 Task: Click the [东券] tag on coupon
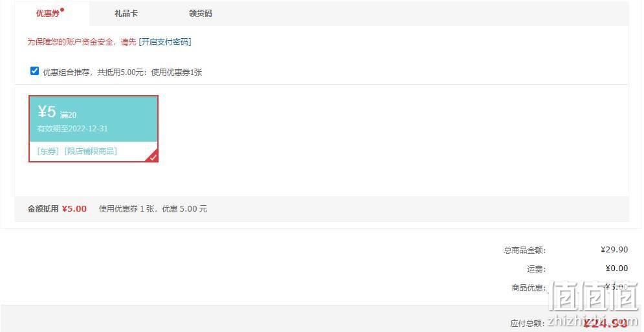(48, 151)
